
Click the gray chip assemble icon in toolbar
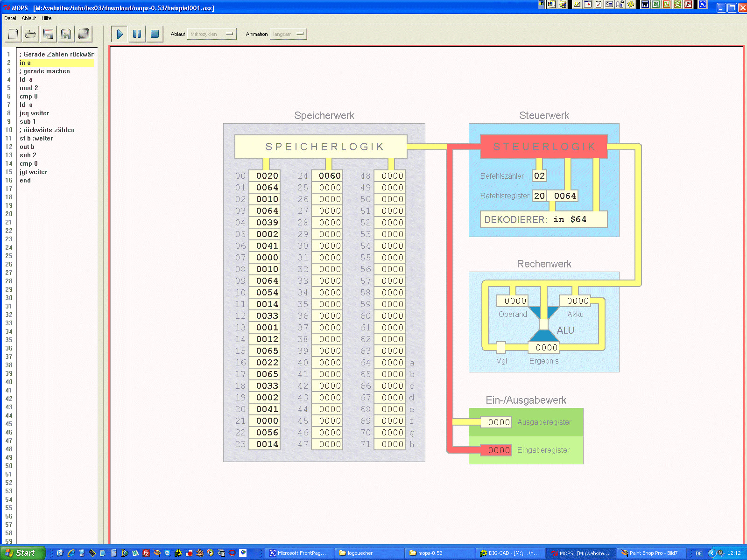point(84,34)
